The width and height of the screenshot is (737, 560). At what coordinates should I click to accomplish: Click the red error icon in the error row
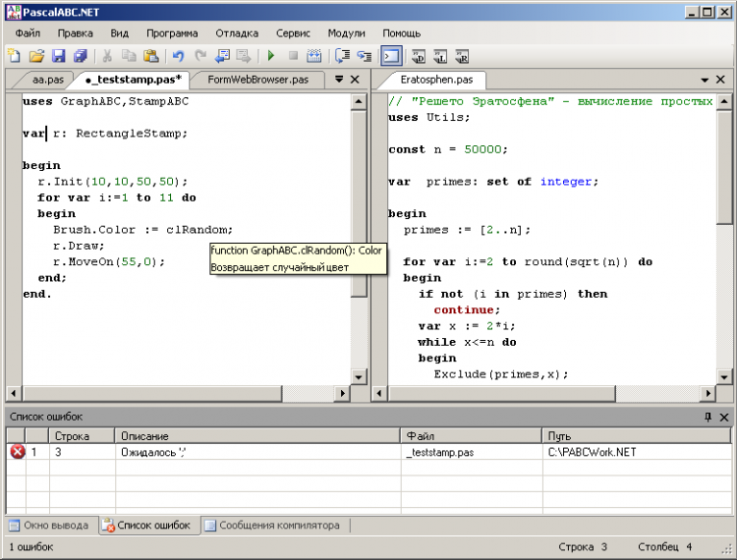(x=17, y=452)
